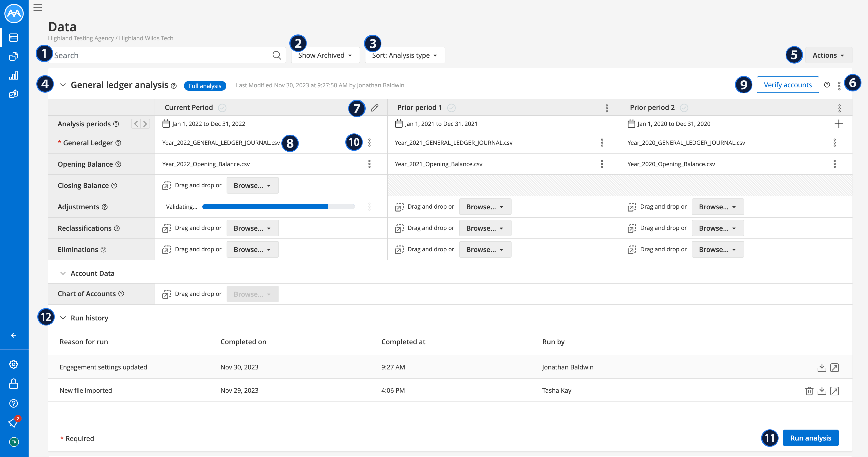Open options for Year_2020_GENERAL_LEDGER_JOURNAL.csv
This screenshot has width=868, height=457.
point(834,143)
